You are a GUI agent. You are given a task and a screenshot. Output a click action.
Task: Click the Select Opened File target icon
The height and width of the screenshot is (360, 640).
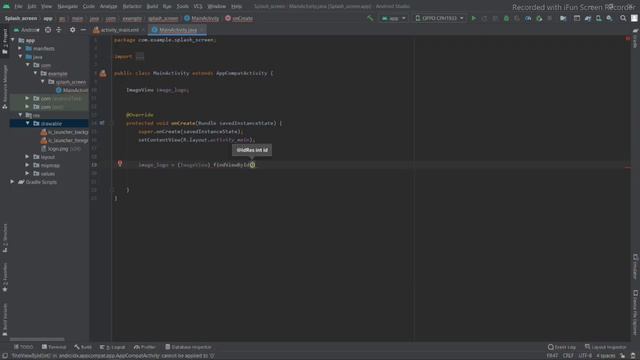[48, 30]
